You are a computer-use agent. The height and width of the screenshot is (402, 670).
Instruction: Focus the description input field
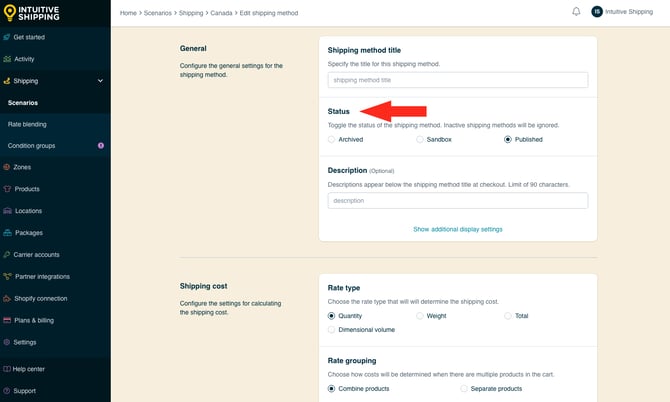coord(458,200)
